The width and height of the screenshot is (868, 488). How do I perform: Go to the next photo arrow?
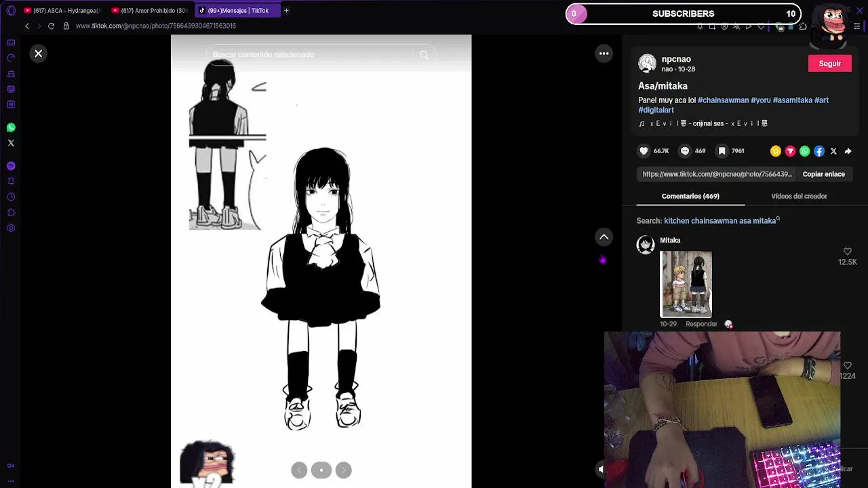[x=343, y=470]
